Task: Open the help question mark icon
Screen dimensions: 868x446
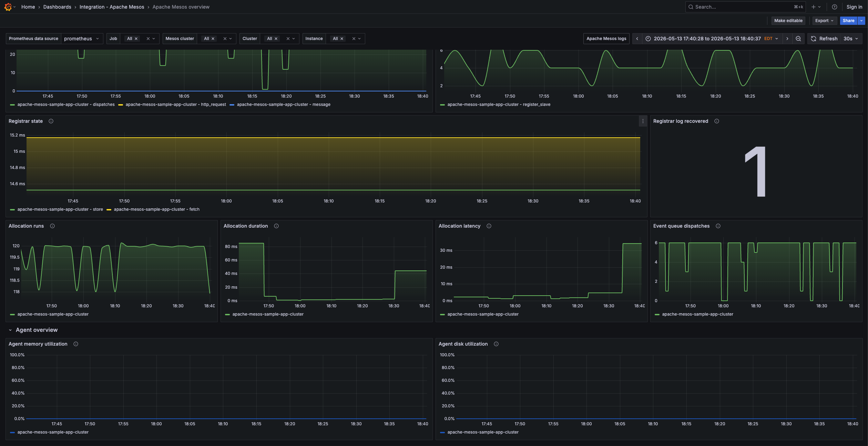Action: click(834, 7)
